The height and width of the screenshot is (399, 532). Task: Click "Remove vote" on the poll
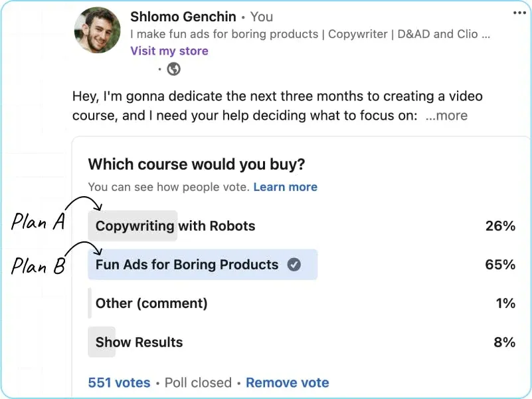point(287,383)
